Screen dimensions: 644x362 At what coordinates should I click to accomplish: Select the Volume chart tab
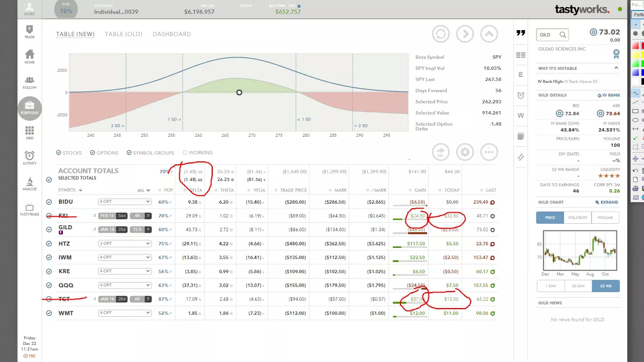tap(605, 218)
